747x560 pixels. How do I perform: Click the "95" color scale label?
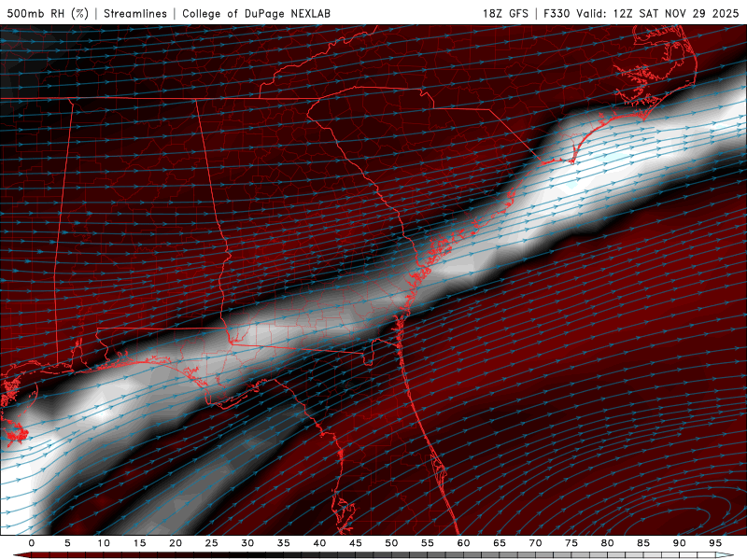(x=715, y=543)
